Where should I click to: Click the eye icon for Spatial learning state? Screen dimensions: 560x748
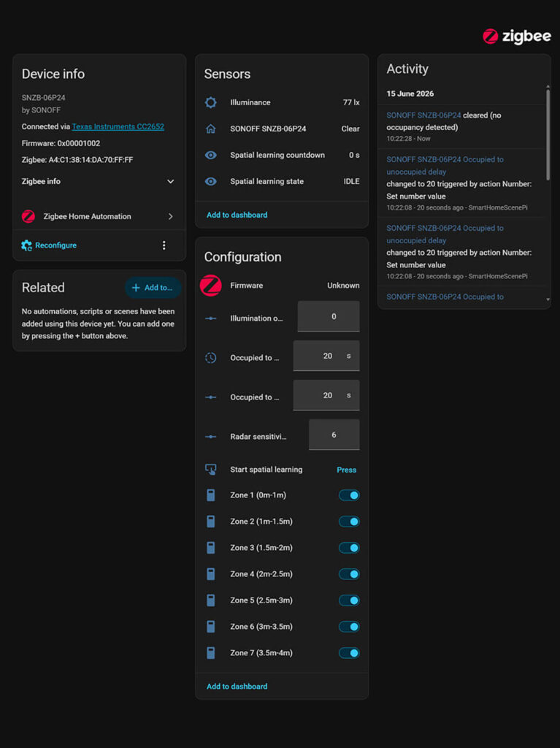click(x=210, y=181)
